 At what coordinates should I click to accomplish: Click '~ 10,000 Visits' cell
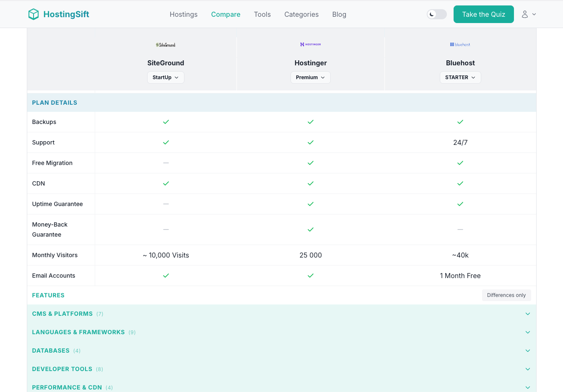point(166,255)
